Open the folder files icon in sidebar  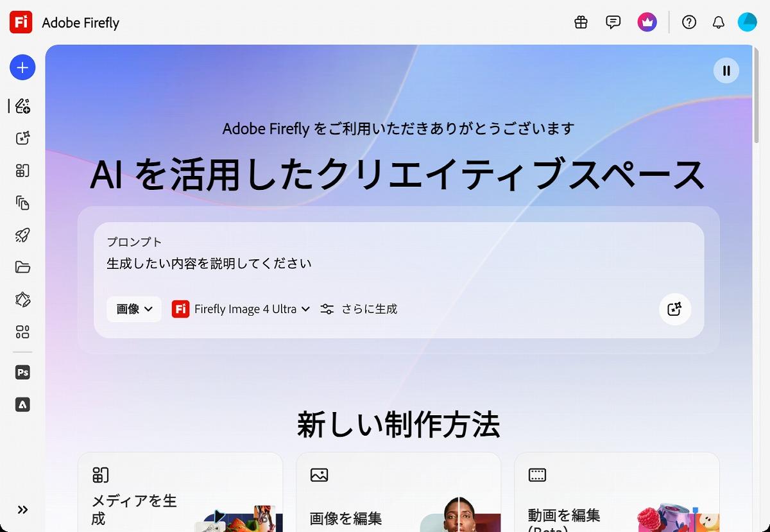22,268
